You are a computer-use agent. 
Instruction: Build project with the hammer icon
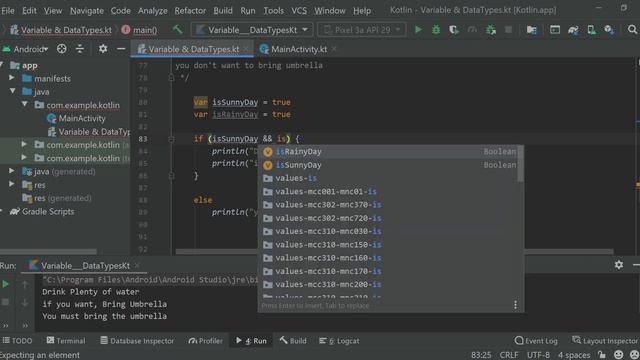pos(178,29)
